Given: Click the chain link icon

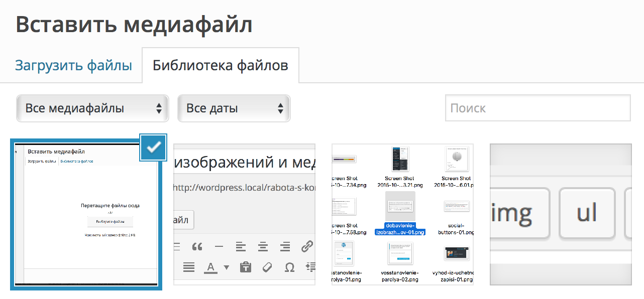Looking at the screenshot, I should [x=307, y=247].
